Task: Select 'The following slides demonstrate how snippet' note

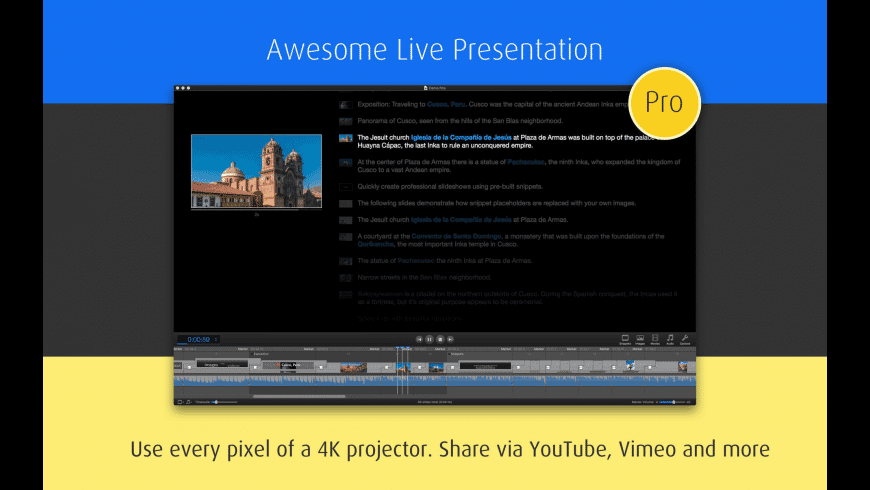Action: (497, 203)
